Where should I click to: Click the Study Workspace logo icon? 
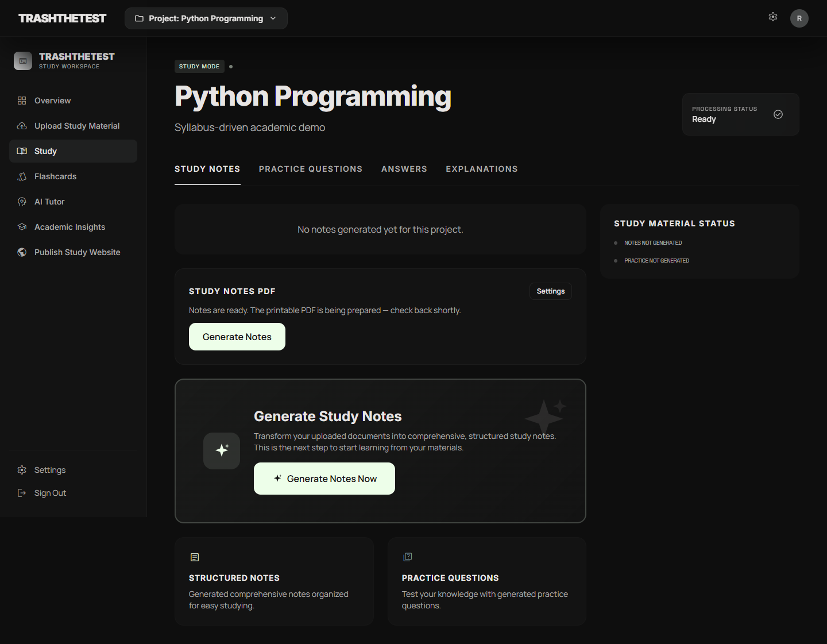click(23, 61)
